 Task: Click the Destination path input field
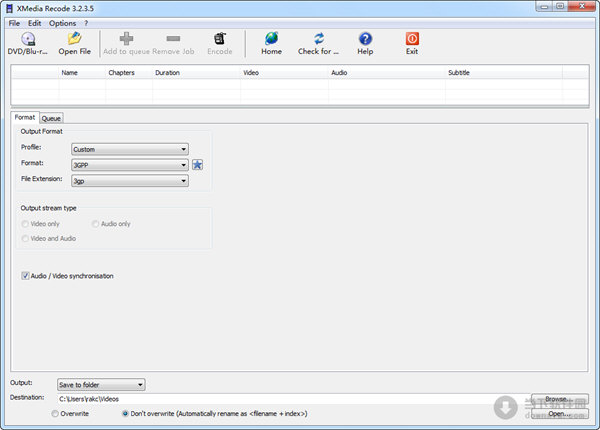point(293,399)
